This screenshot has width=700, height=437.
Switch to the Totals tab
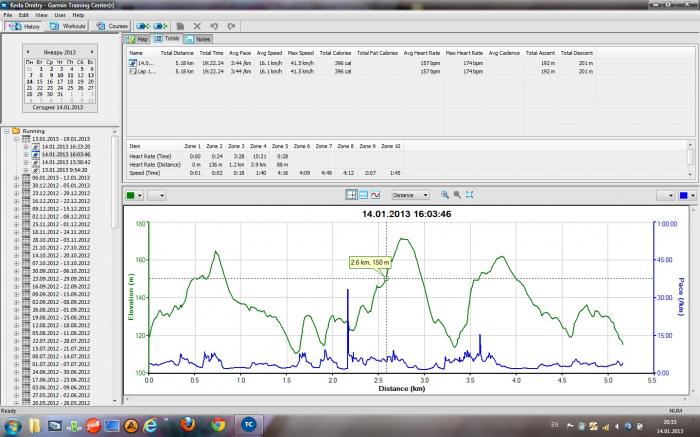pyautogui.click(x=167, y=39)
